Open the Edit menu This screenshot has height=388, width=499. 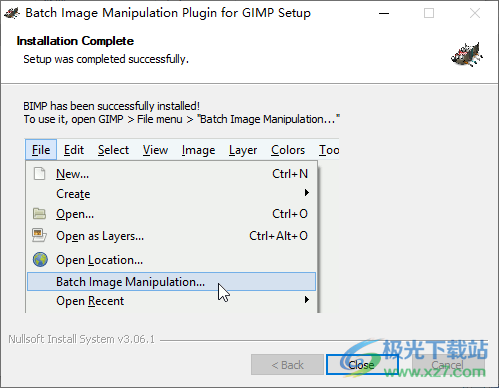point(74,150)
